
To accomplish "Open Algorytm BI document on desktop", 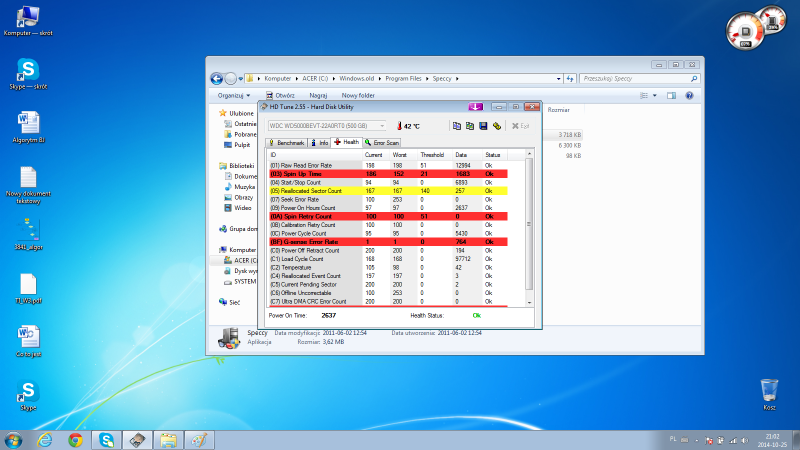I will [28, 127].
